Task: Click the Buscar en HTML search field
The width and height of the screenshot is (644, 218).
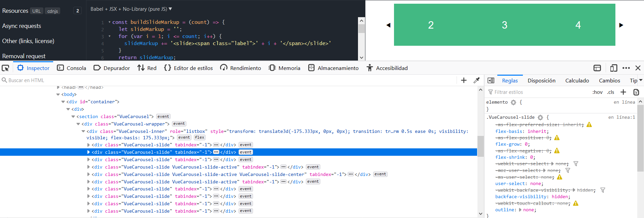Action: 229,80
